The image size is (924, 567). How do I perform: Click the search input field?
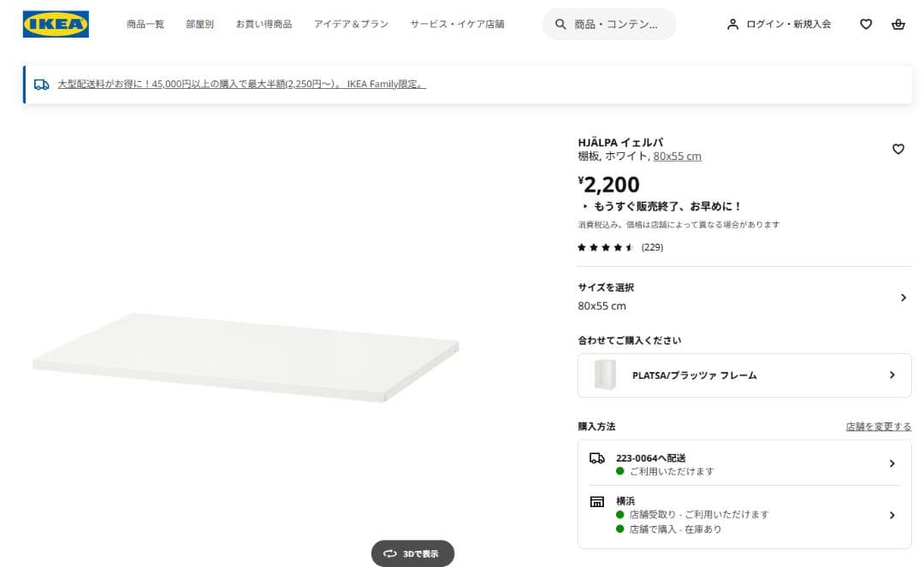pos(616,24)
